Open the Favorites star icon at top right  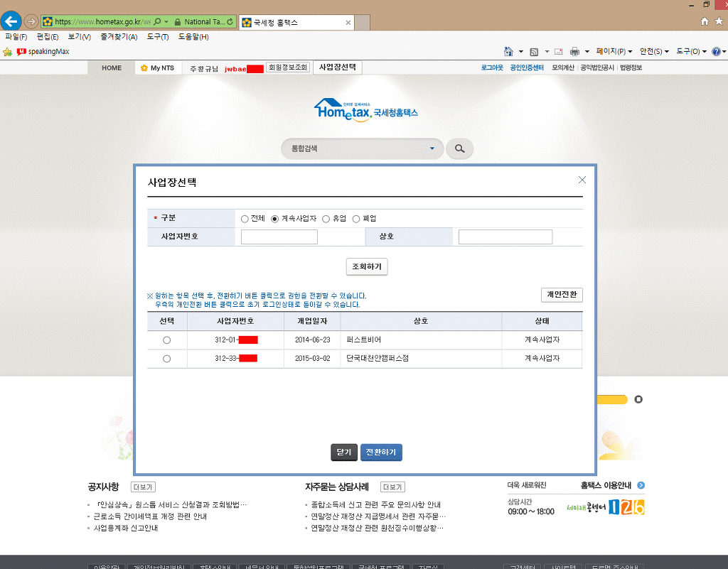[719, 21]
